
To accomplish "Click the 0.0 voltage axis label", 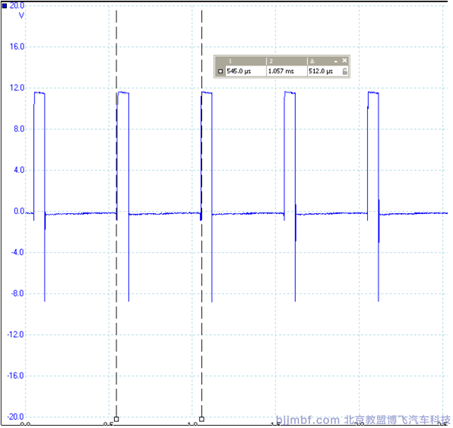I will pyautogui.click(x=19, y=211).
